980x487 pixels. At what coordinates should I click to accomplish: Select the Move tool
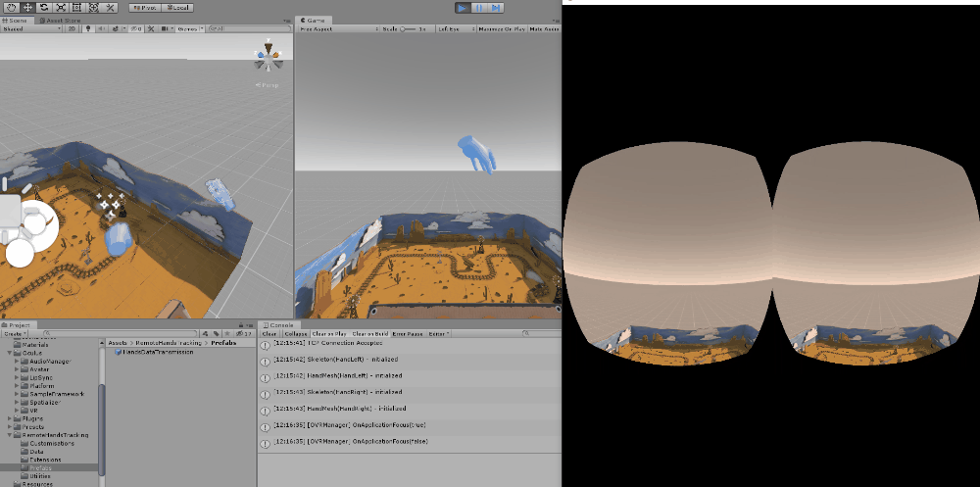(28, 8)
